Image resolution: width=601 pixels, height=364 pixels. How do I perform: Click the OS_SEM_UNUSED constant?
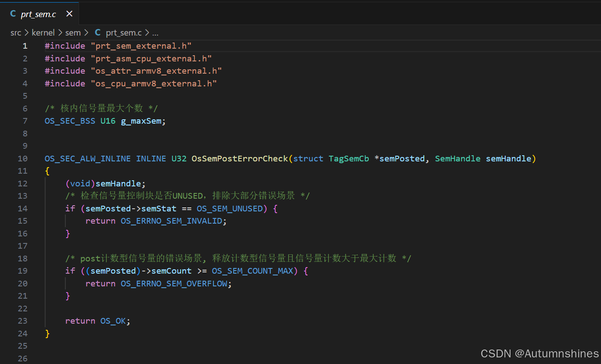(x=230, y=208)
